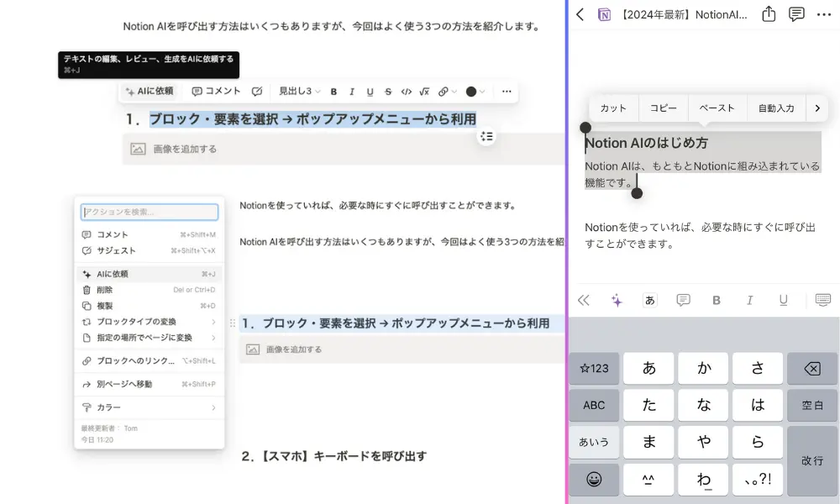Tap the か key on the kana keyboard
The width and height of the screenshot is (840, 504).
point(703,369)
